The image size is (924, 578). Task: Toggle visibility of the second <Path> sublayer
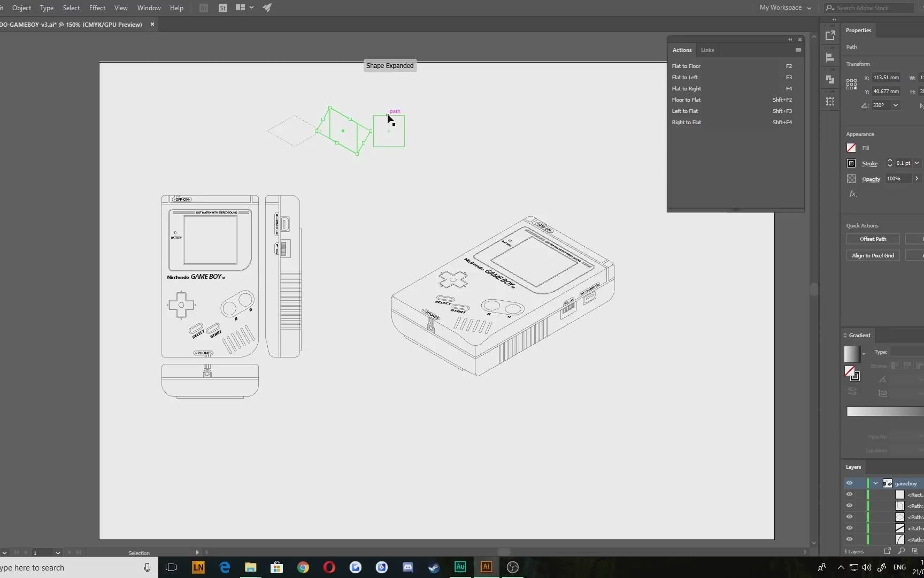point(849,517)
